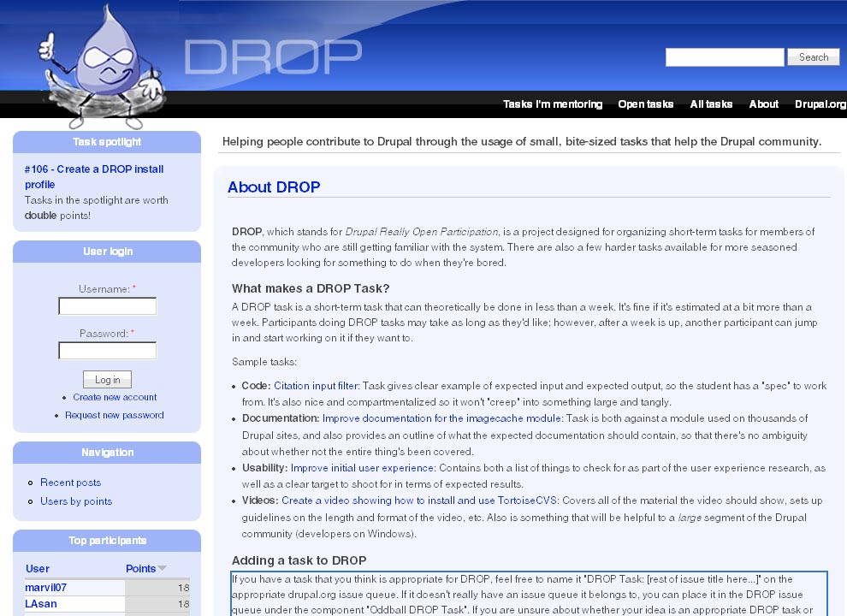Click the search text box
Viewport: 847px width, 616px height.
pyautogui.click(x=724, y=56)
